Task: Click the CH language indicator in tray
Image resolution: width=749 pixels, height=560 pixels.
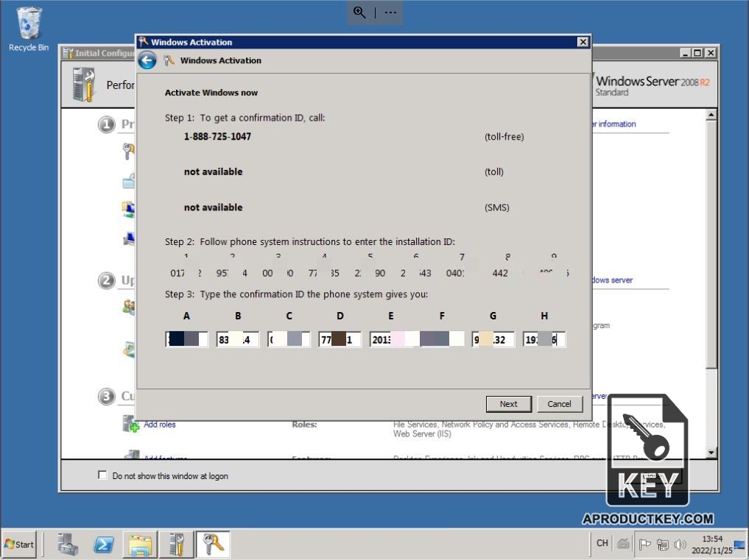Action: pyautogui.click(x=602, y=543)
